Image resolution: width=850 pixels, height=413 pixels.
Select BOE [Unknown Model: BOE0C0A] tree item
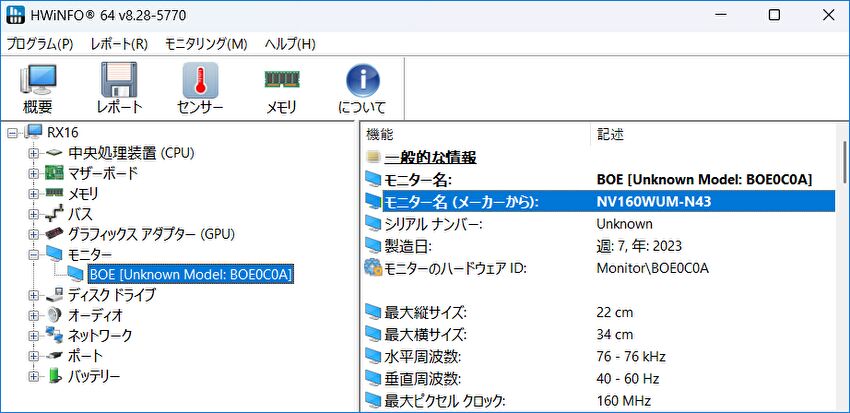coord(191,275)
